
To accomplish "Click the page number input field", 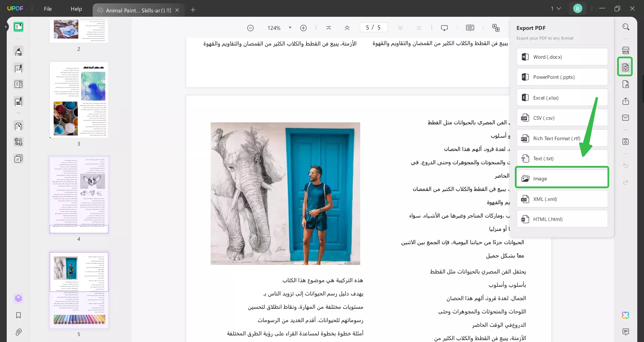I will 373,27.
